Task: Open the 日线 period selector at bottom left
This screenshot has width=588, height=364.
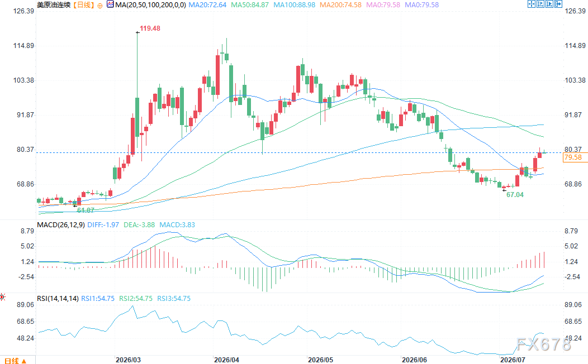Action: click(15, 361)
